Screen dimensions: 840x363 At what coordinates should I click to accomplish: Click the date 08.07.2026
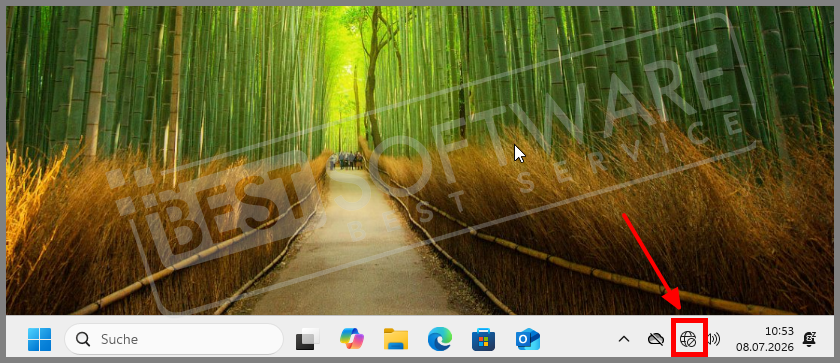[x=764, y=347]
